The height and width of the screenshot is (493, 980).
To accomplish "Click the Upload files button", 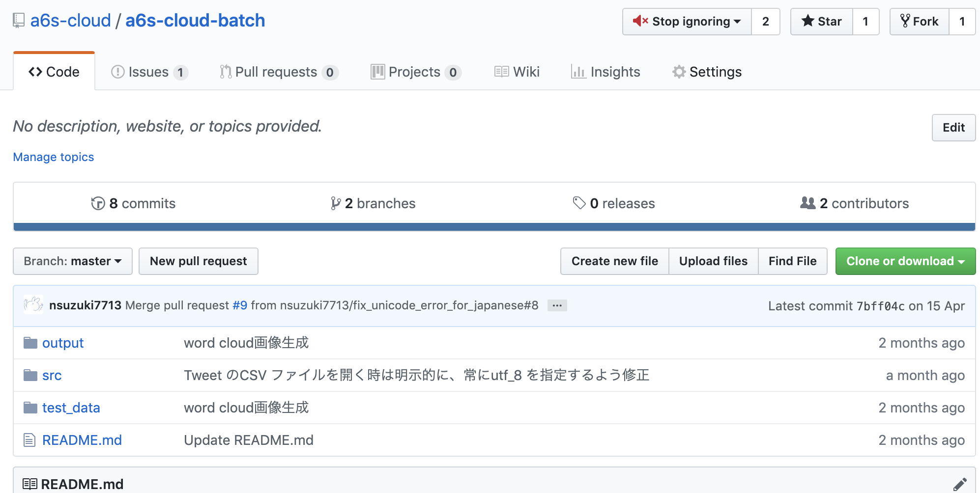I will [x=713, y=261].
